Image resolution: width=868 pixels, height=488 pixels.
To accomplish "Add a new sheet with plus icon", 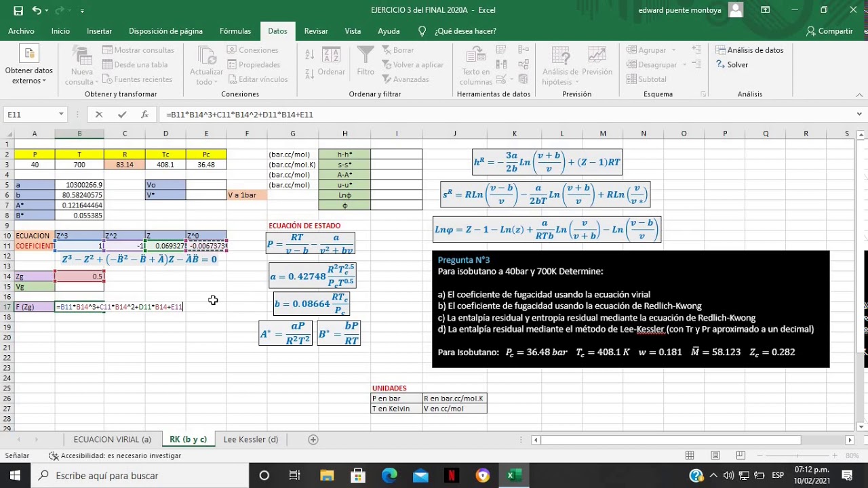I will click(x=313, y=439).
